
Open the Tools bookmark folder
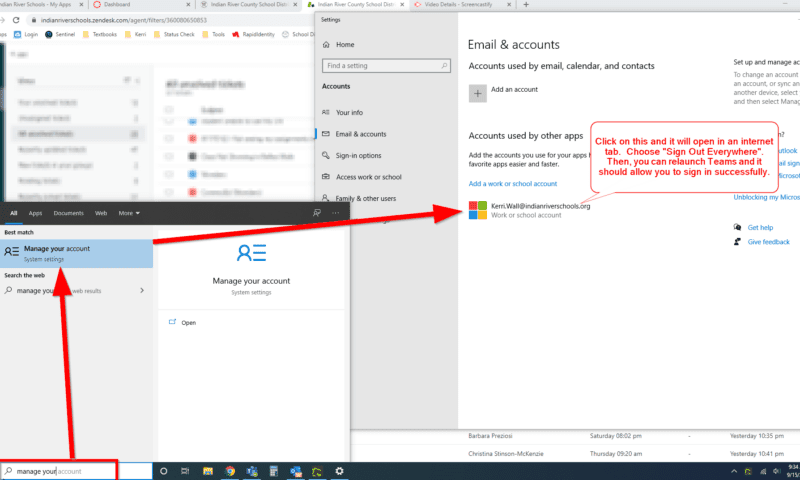[x=213, y=35]
